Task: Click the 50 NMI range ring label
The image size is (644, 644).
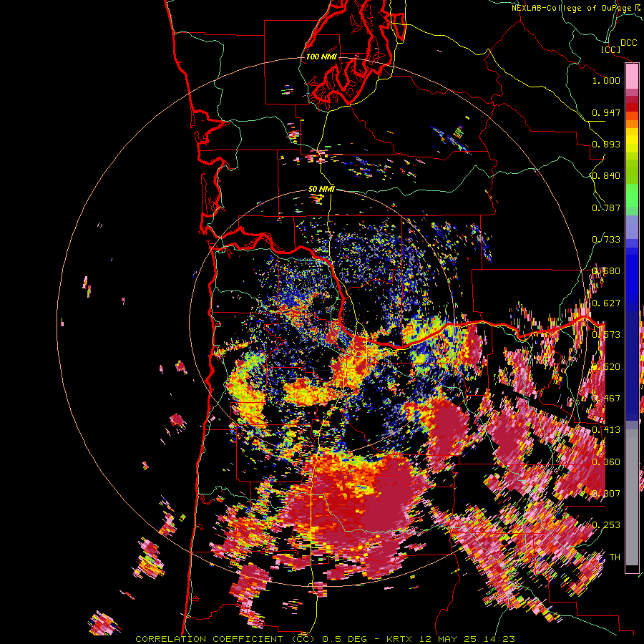Action: [321, 189]
